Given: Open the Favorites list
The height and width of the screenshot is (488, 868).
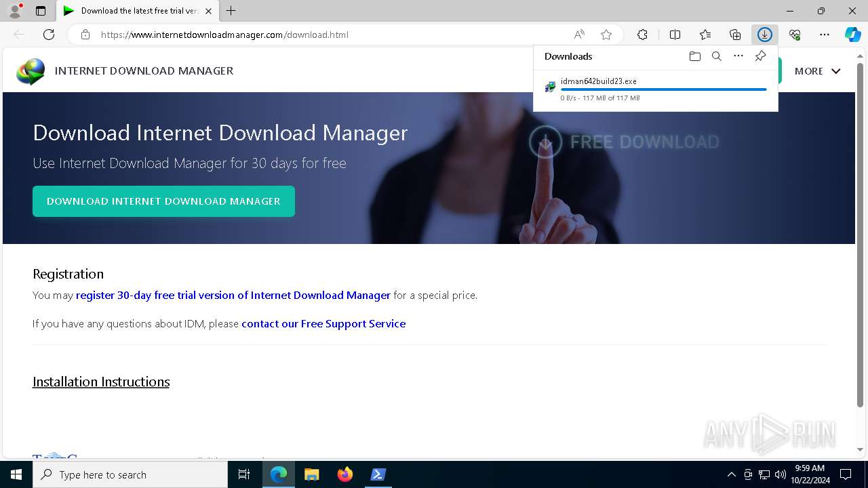Looking at the screenshot, I should click(x=705, y=35).
